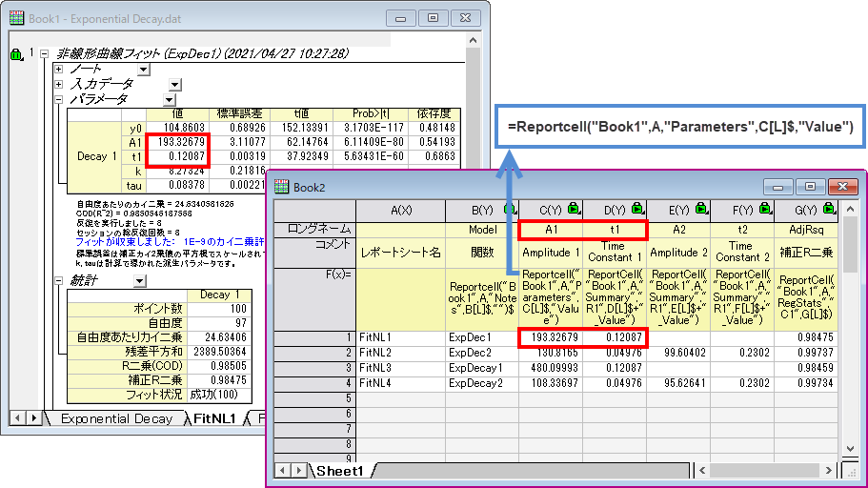Click the ロングネーム row label
This screenshot has height=488, width=868.
[315, 230]
